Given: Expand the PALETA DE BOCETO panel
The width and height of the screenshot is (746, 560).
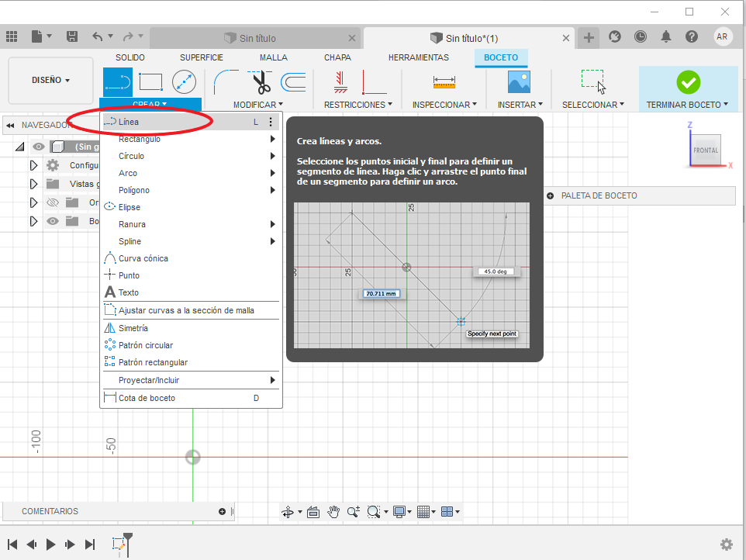Looking at the screenshot, I should [x=550, y=195].
